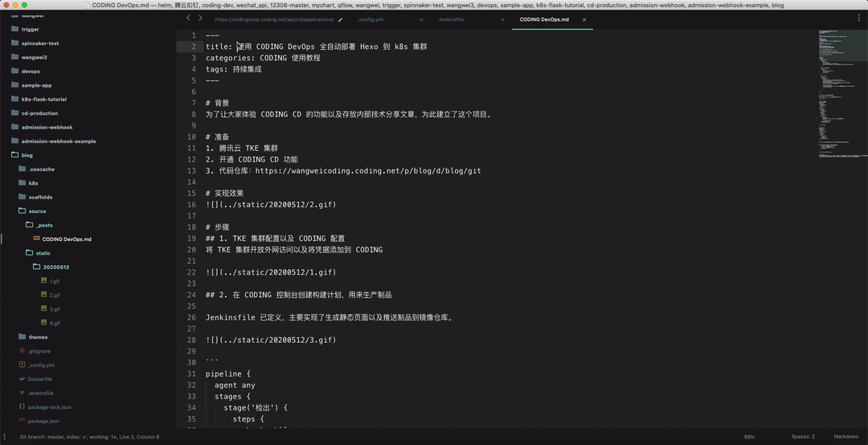Click the blog git repository URL on line 13
This screenshot has width=868, height=445.
(x=368, y=170)
